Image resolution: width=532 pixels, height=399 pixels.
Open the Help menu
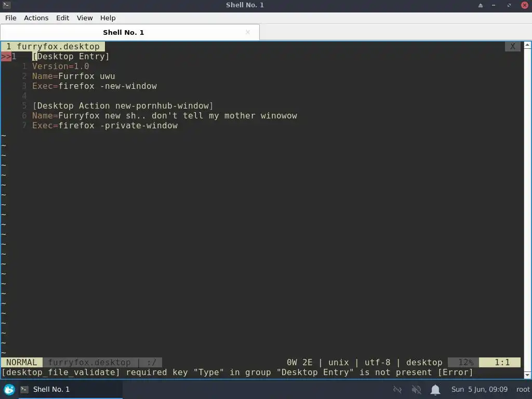click(x=108, y=18)
